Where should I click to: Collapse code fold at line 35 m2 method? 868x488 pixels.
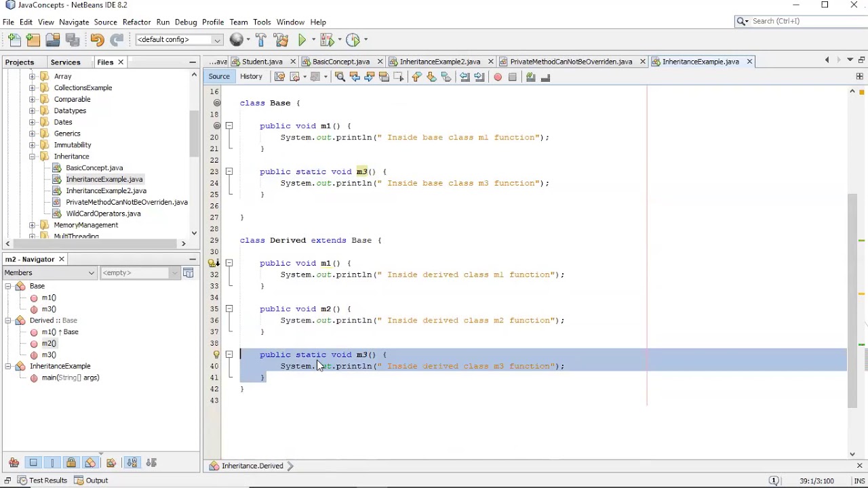coord(229,309)
